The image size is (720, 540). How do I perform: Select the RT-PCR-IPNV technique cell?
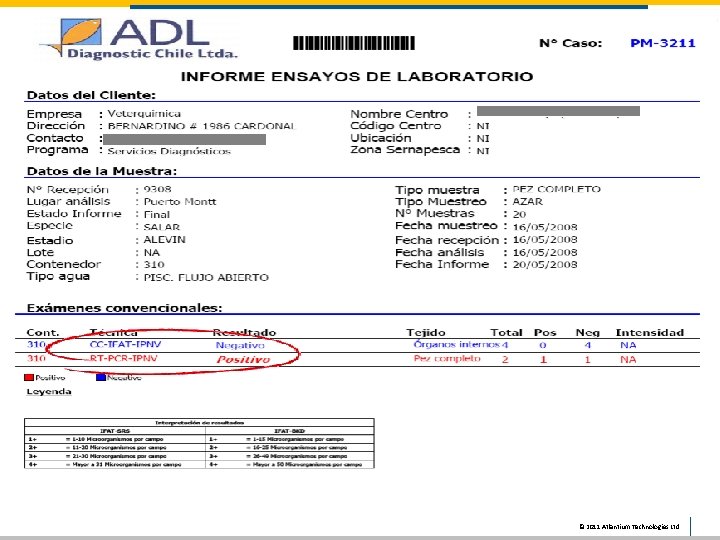[124, 358]
